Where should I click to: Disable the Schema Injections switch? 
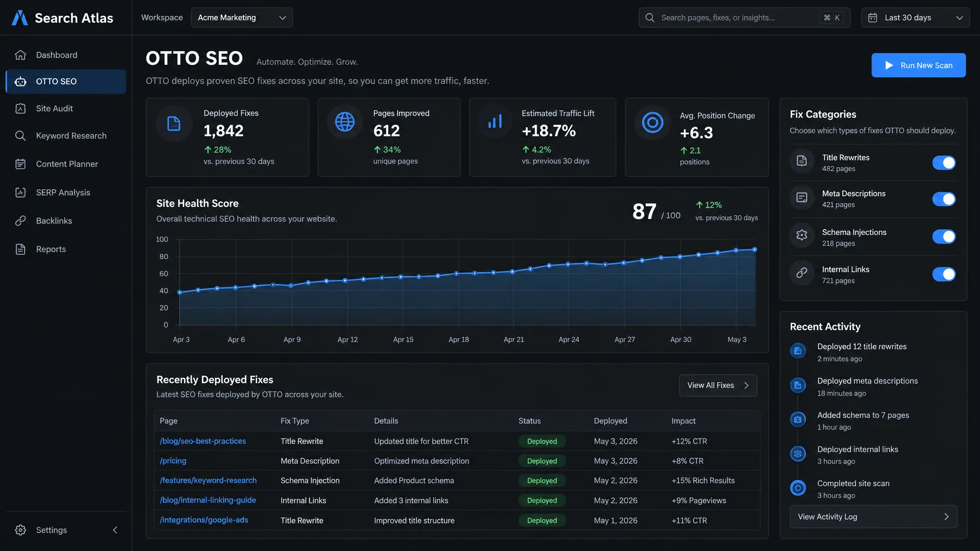[x=944, y=236]
